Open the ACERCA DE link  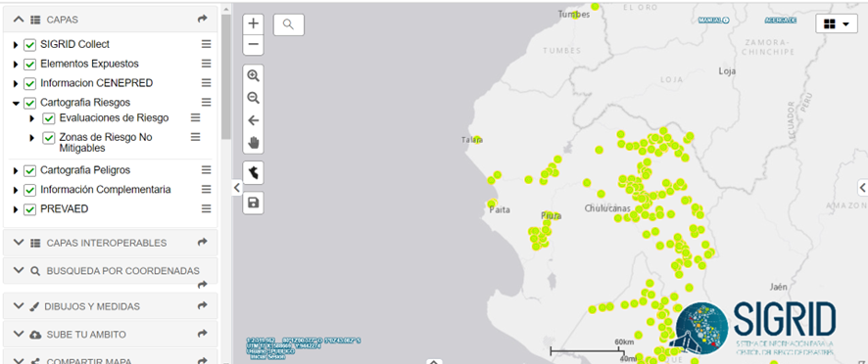pos(780,20)
